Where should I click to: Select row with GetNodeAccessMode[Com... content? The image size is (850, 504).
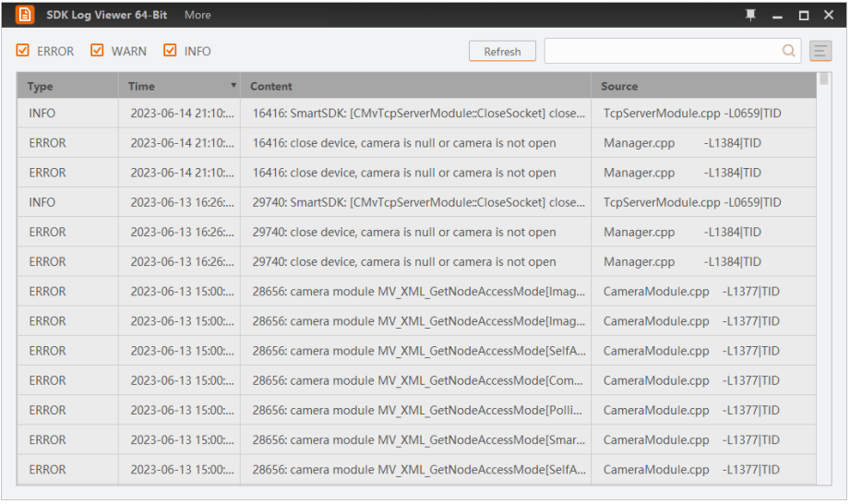coord(416,380)
